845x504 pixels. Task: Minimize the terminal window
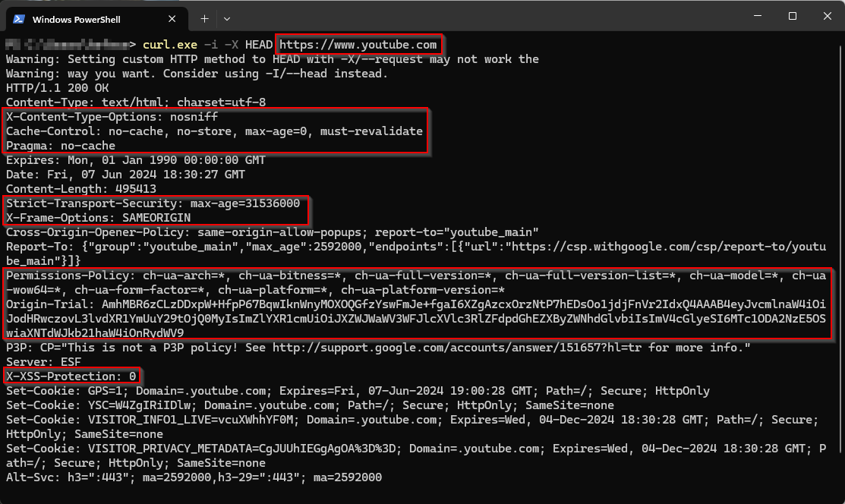[758, 16]
